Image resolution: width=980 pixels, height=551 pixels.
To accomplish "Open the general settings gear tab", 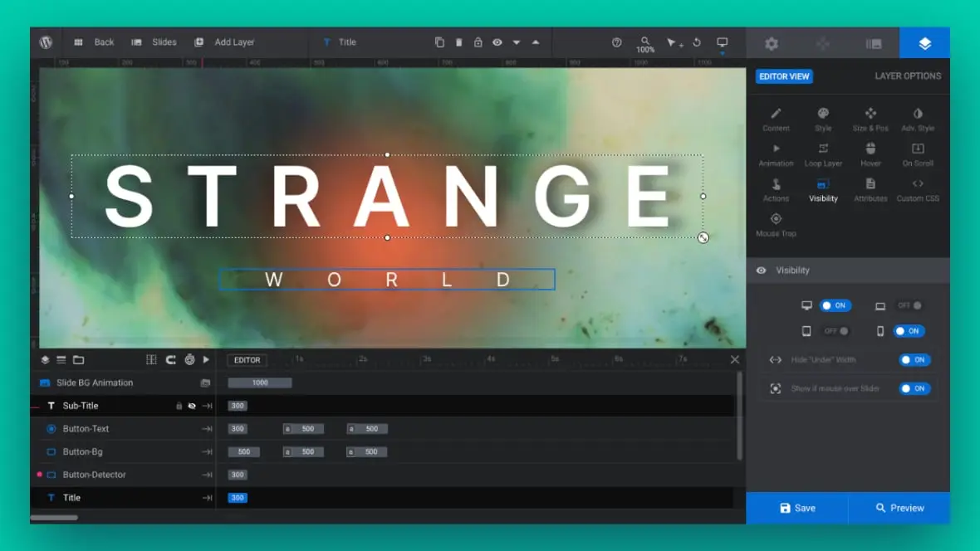I will point(772,43).
